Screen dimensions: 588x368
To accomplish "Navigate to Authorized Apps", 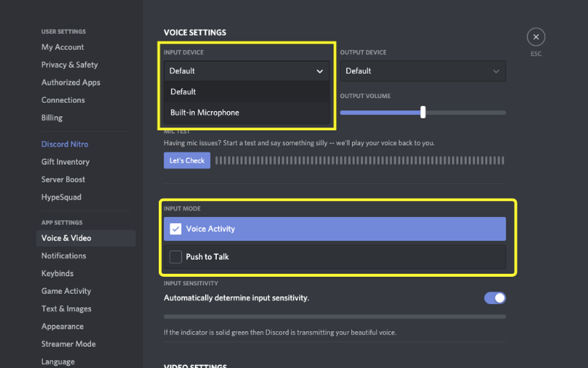I will (x=71, y=82).
